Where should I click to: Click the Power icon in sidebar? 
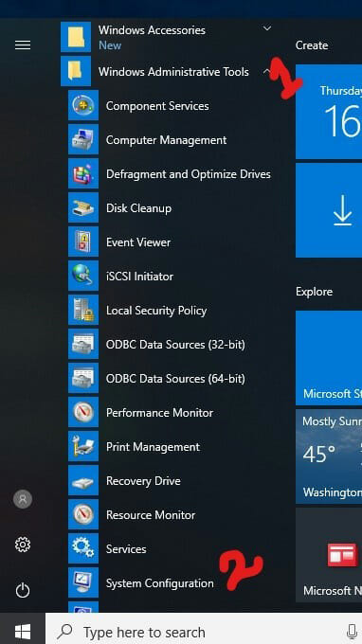pyautogui.click(x=23, y=591)
